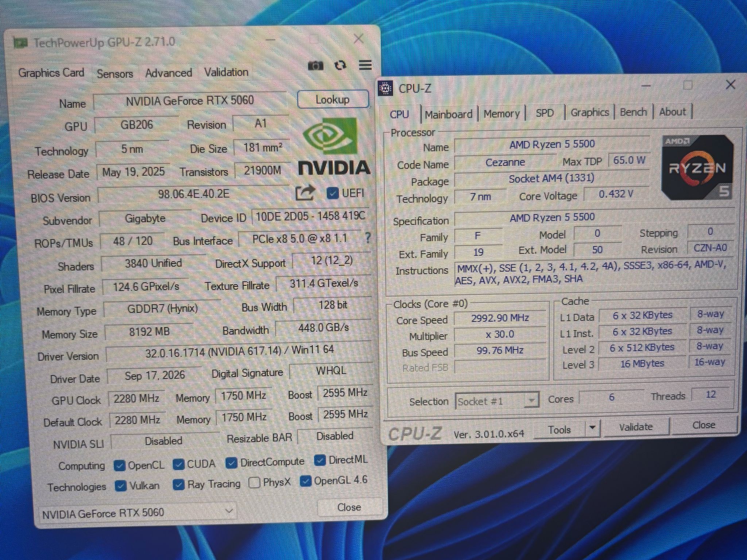Toggle the UEFI checkbox

332,192
